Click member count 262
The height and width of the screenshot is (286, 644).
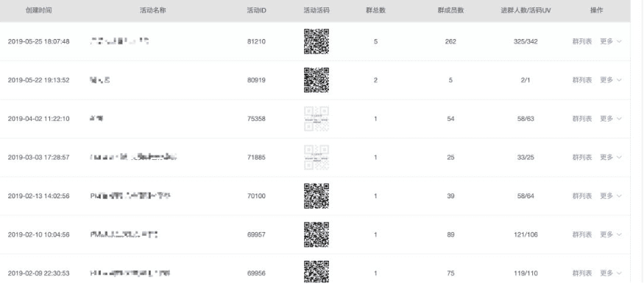pyautogui.click(x=450, y=41)
